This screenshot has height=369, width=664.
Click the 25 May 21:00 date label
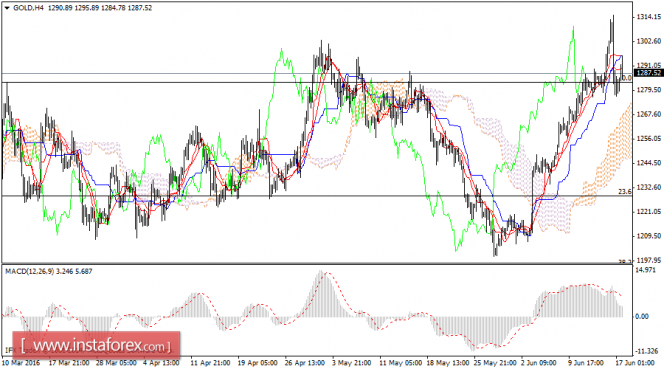(495, 363)
